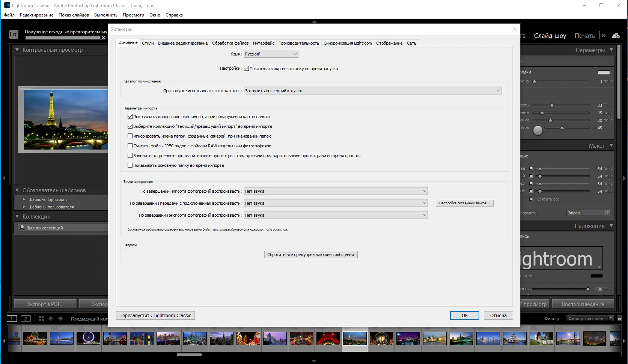Click the Lrc identity plate logo
The image size is (628, 364).
(x=14, y=34)
